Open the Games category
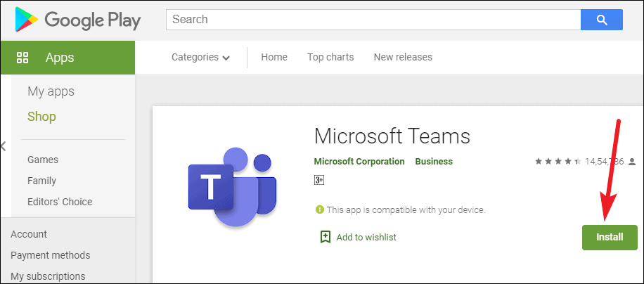The image size is (644, 284). (43, 160)
